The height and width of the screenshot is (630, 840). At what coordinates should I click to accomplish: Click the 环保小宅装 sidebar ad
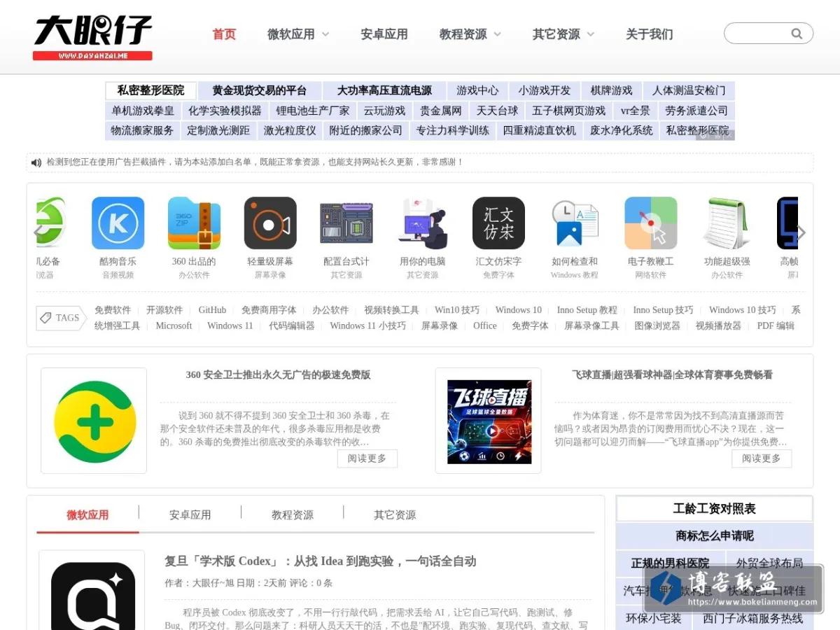tap(654, 619)
